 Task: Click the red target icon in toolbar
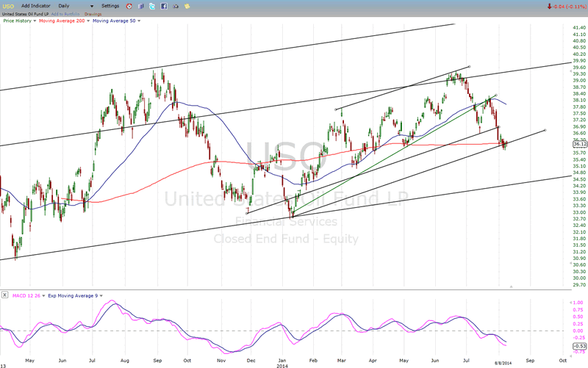coord(129,6)
